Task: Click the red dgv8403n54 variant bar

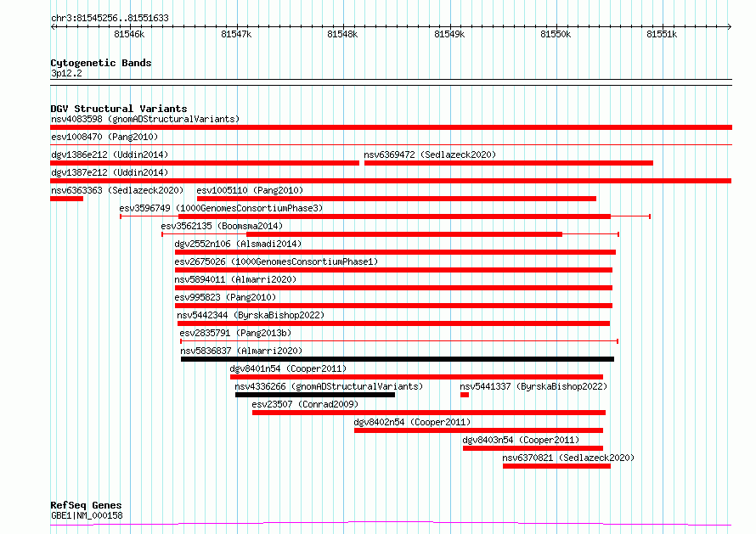Action: (533, 448)
